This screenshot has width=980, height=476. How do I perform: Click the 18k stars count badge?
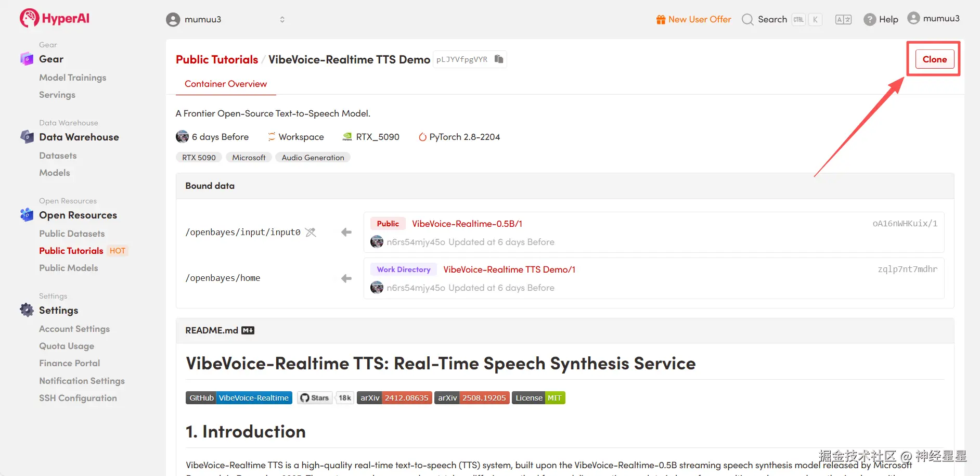345,398
